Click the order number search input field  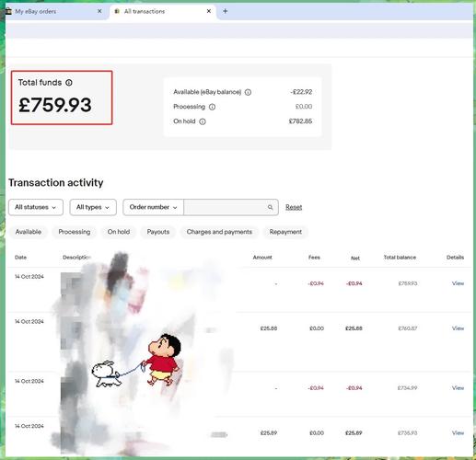click(231, 207)
